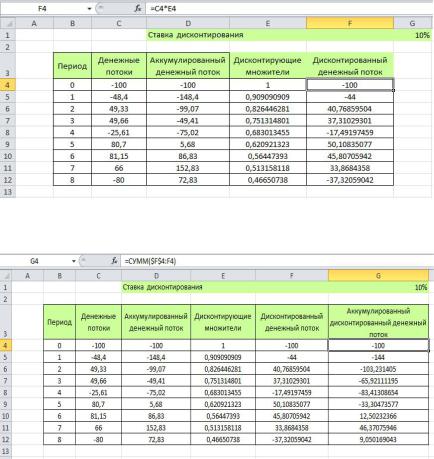
Task: Click cell 5,68 in the =СУММ sheet
Action: coord(156,404)
